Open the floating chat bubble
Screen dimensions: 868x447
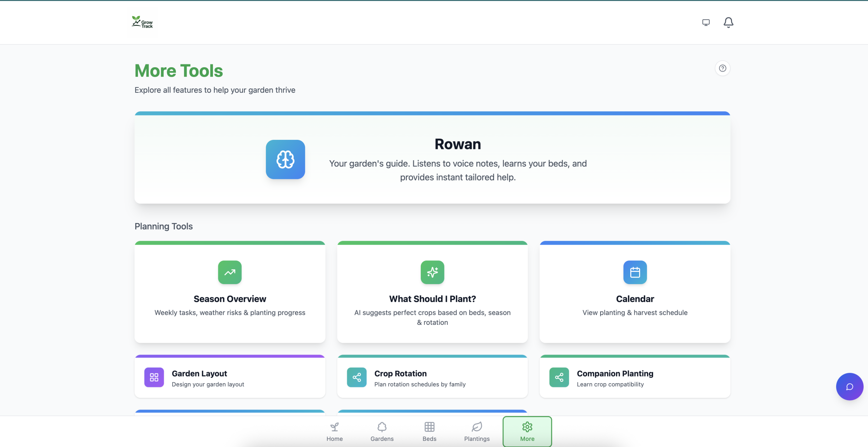(x=849, y=387)
